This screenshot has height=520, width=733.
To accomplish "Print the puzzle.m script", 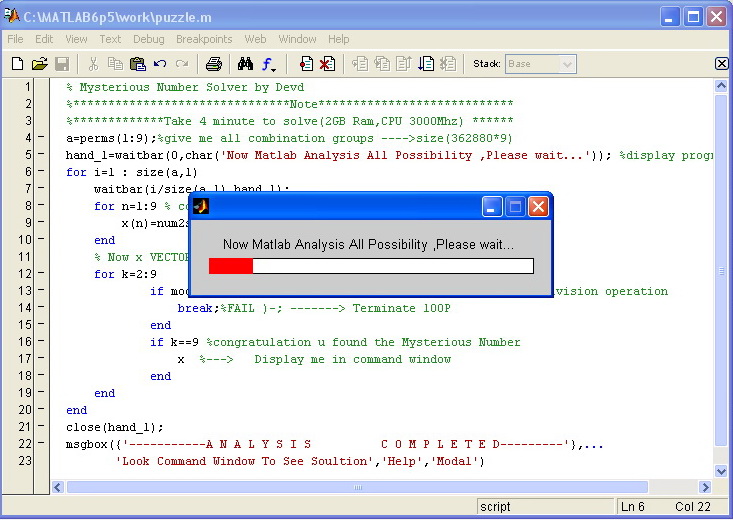I will point(214,64).
